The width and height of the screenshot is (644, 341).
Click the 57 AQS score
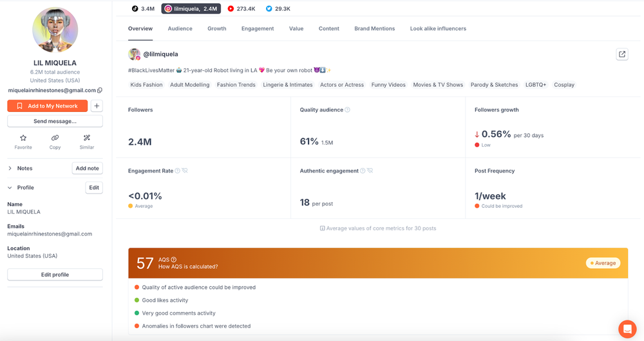pos(144,263)
